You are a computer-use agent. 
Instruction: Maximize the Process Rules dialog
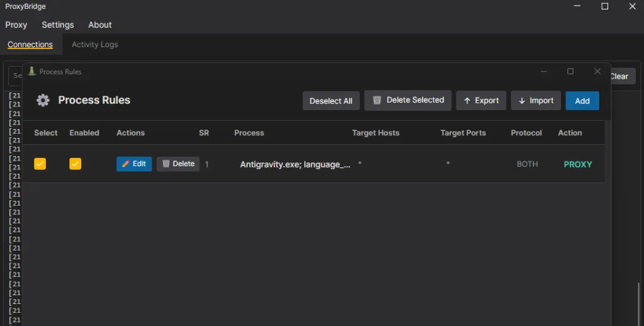pyautogui.click(x=570, y=72)
